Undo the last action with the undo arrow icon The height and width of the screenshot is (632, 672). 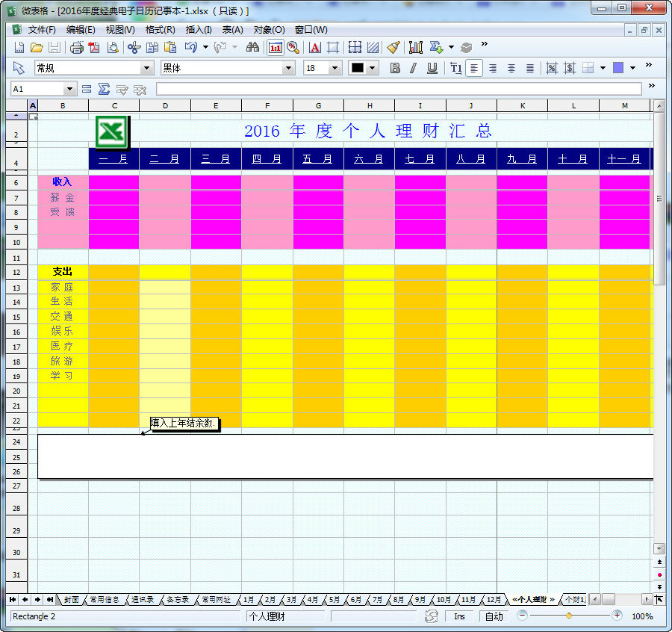[190, 47]
